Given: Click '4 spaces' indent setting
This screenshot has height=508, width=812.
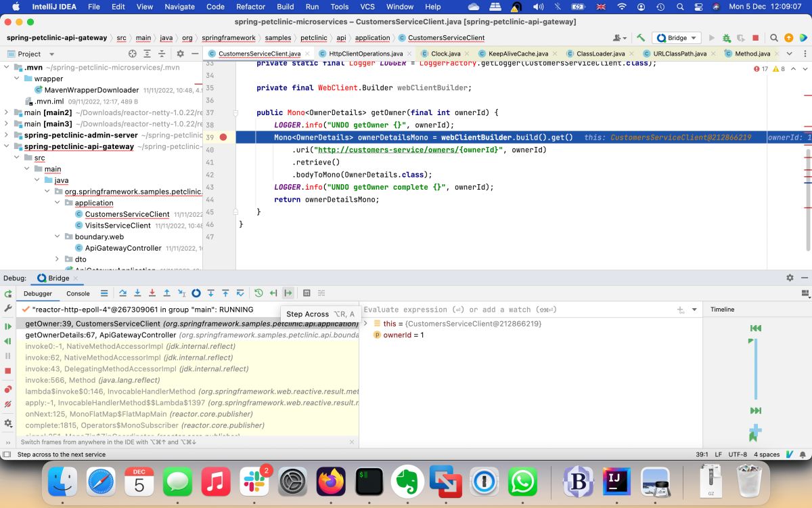Looking at the screenshot, I should pos(767,454).
